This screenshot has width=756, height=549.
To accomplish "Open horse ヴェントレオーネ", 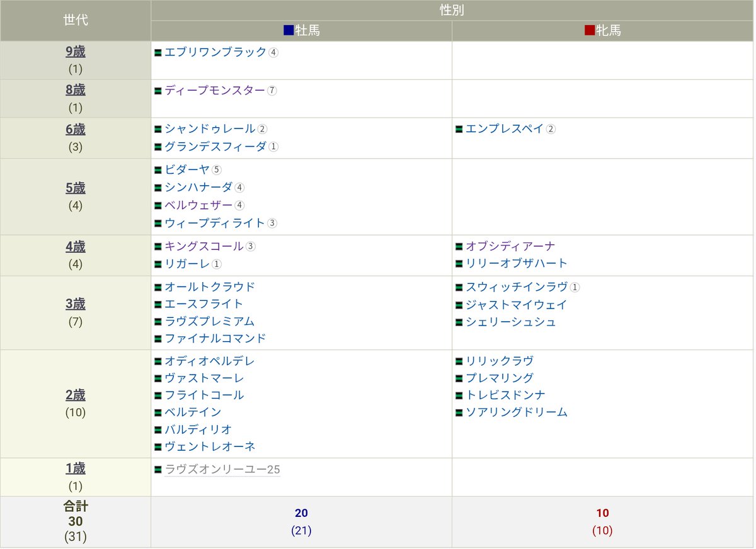I will tap(210, 446).
